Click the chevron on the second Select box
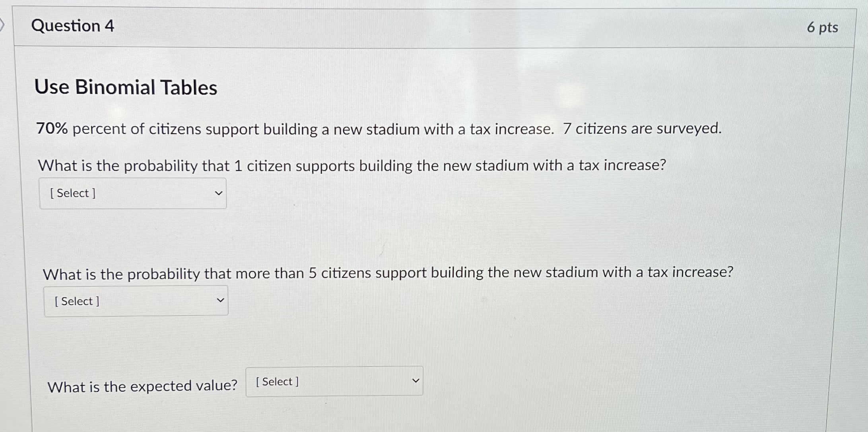868x432 pixels. click(223, 301)
